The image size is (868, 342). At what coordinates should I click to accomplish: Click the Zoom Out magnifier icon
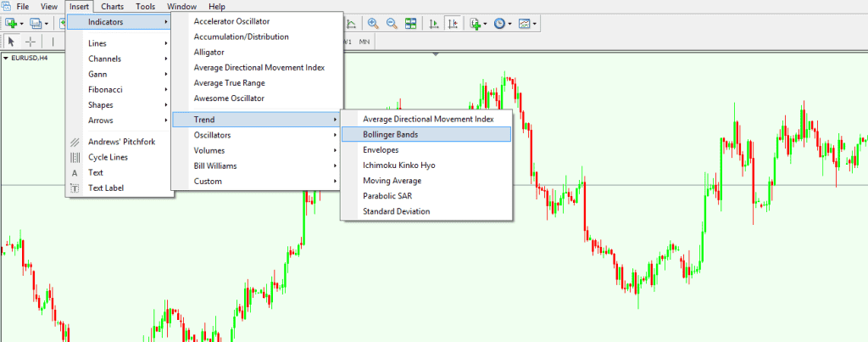(x=392, y=23)
